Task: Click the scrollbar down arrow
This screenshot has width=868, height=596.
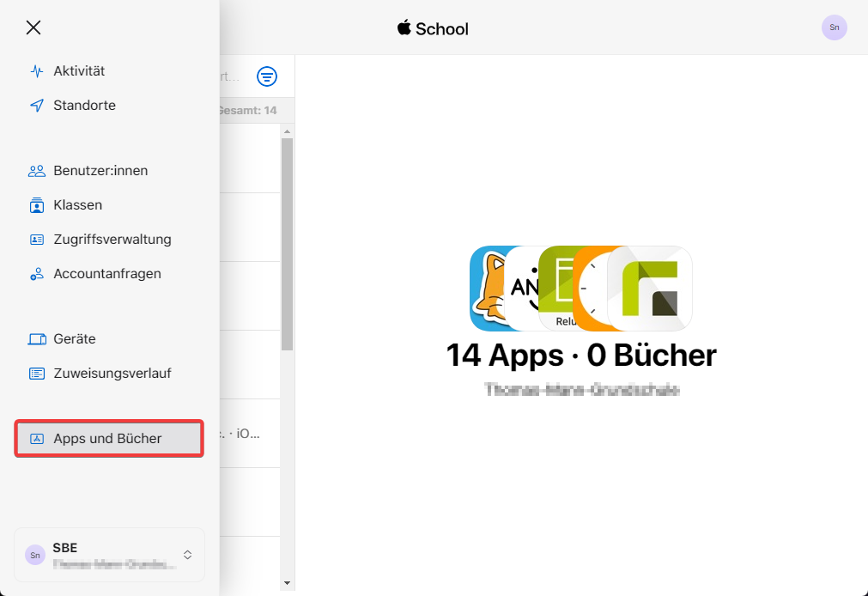Action: [x=287, y=583]
